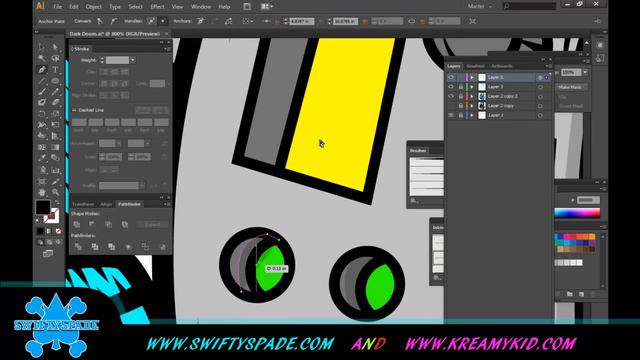The height and width of the screenshot is (360, 640).
Task: Click the Merge pathfinder icon
Action: coord(111,247)
